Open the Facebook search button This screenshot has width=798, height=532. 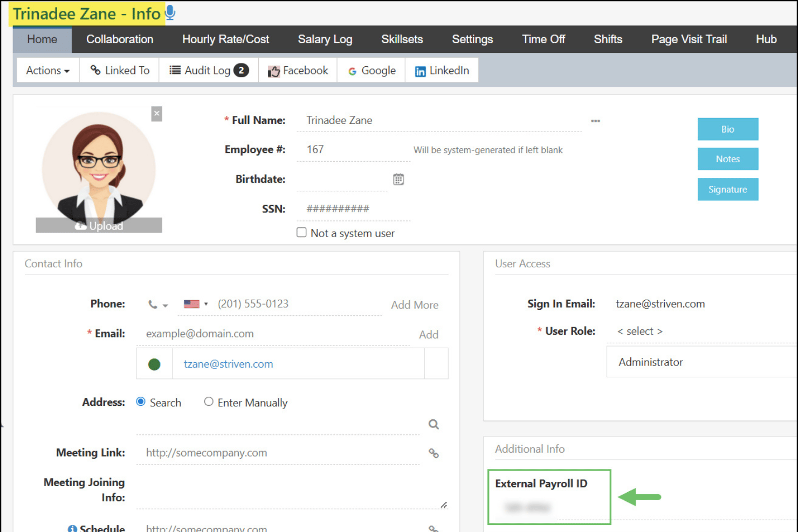298,71
